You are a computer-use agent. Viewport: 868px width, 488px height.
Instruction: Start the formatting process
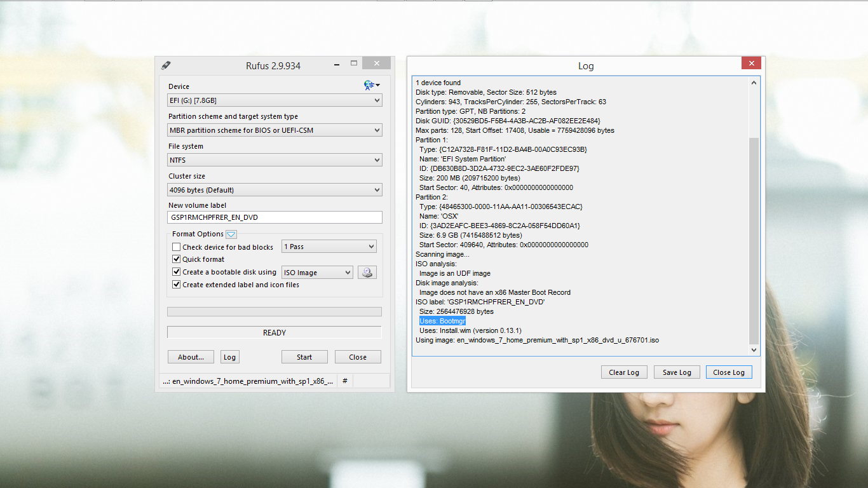click(304, 357)
